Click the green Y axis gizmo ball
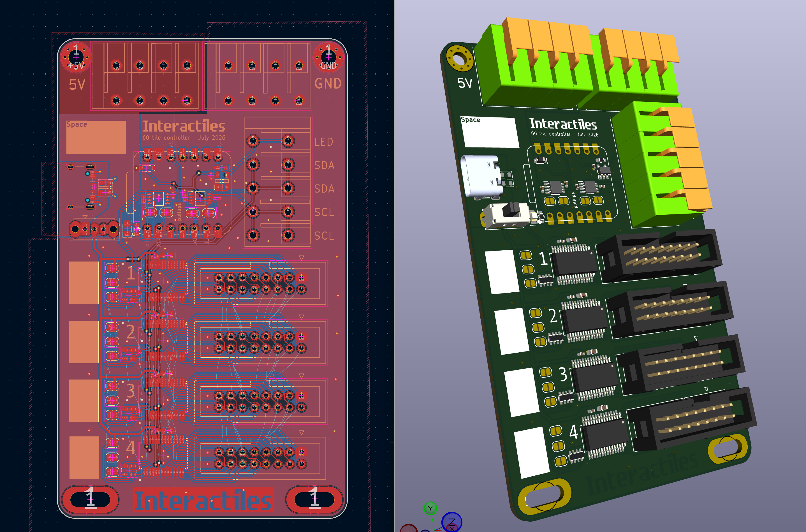 [x=430, y=508]
